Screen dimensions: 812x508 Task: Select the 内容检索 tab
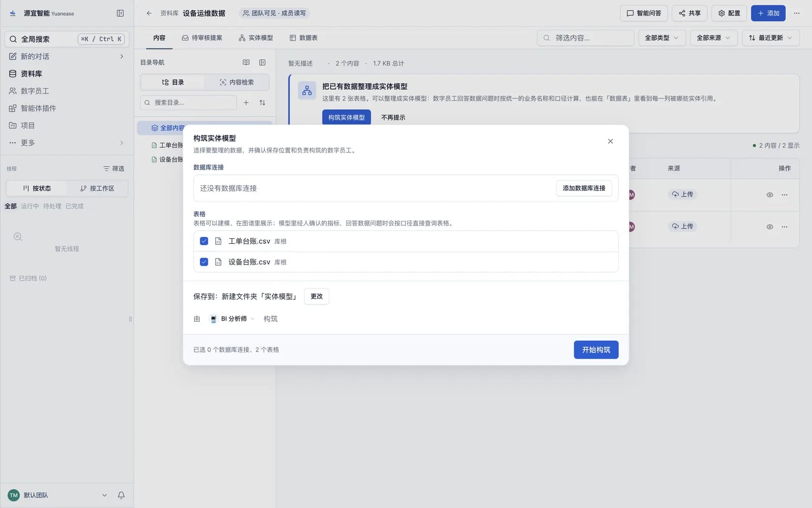point(236,82)
